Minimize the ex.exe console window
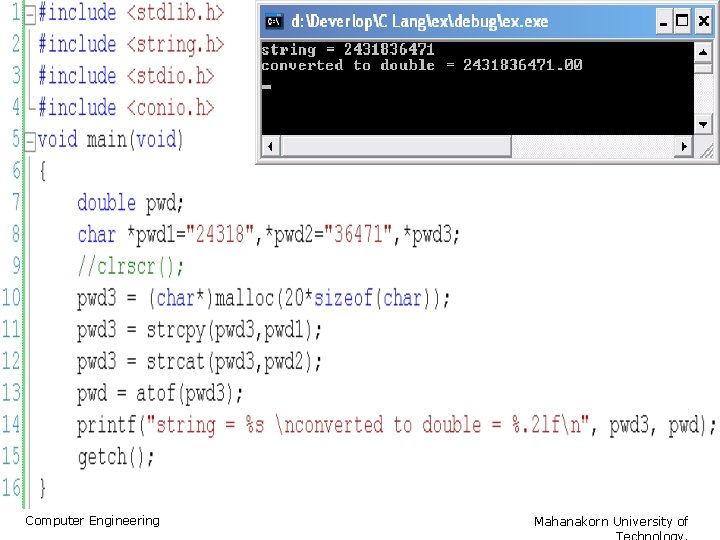 pos(663,22)
